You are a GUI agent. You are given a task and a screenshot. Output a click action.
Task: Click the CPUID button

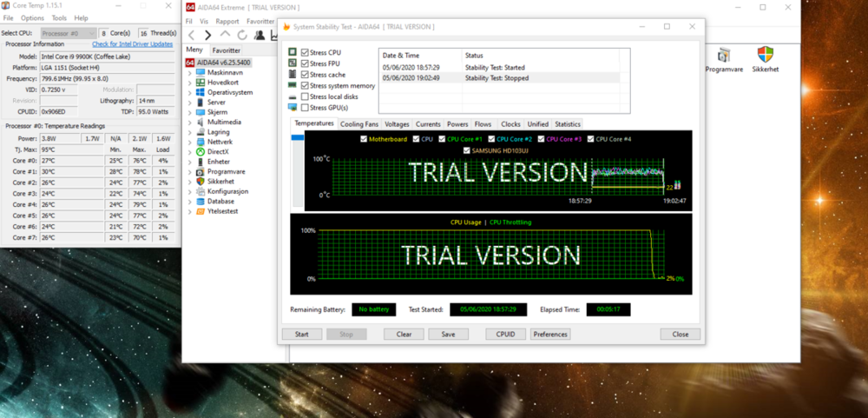[505, 335]
